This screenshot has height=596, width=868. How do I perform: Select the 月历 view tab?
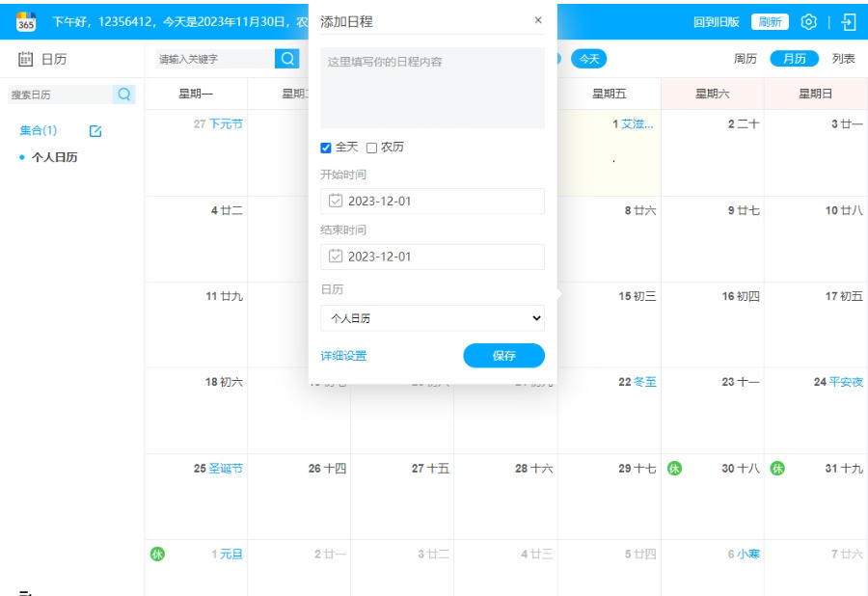point(794,59)
